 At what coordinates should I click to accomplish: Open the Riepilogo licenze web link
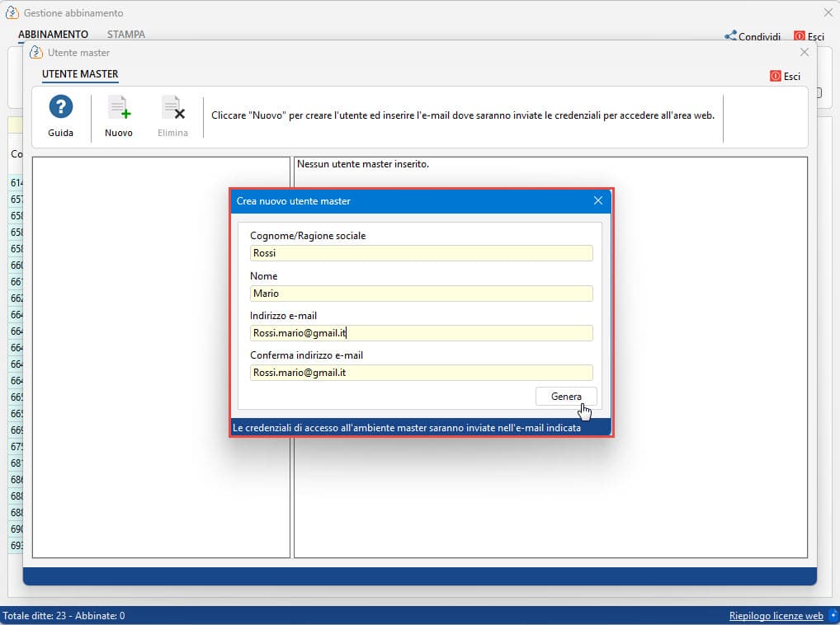point(776,616)
